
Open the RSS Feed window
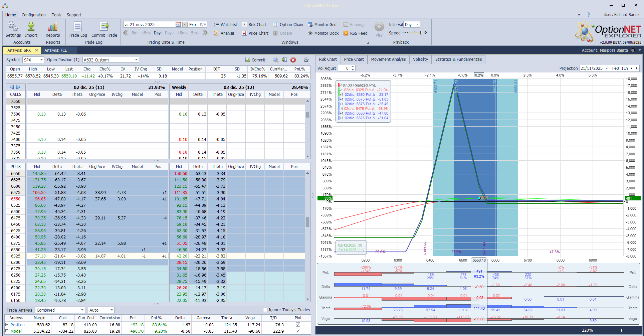point(356,33)
